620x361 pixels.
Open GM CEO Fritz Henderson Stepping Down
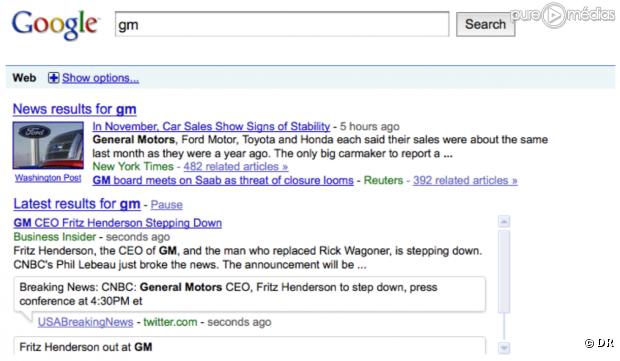pos(117,223)
